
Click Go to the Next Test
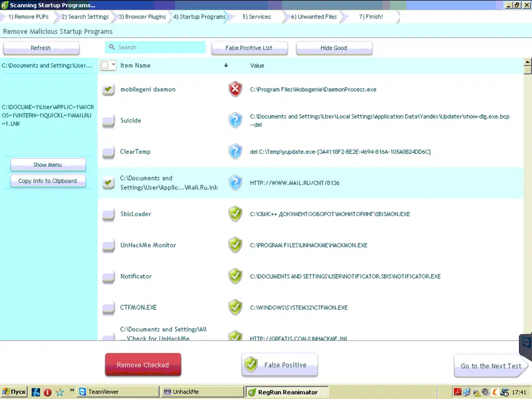pyautogui.click(x=490, y=366)
